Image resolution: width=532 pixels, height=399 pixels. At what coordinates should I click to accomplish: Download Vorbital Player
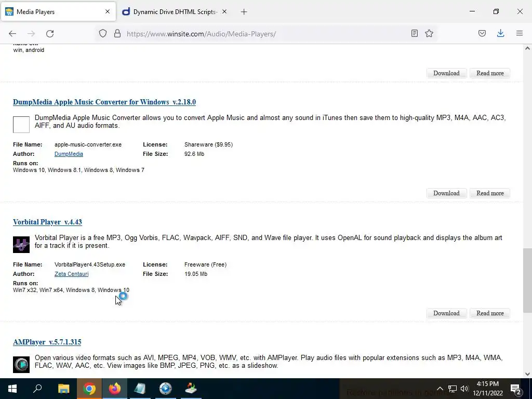coord(446,313)
